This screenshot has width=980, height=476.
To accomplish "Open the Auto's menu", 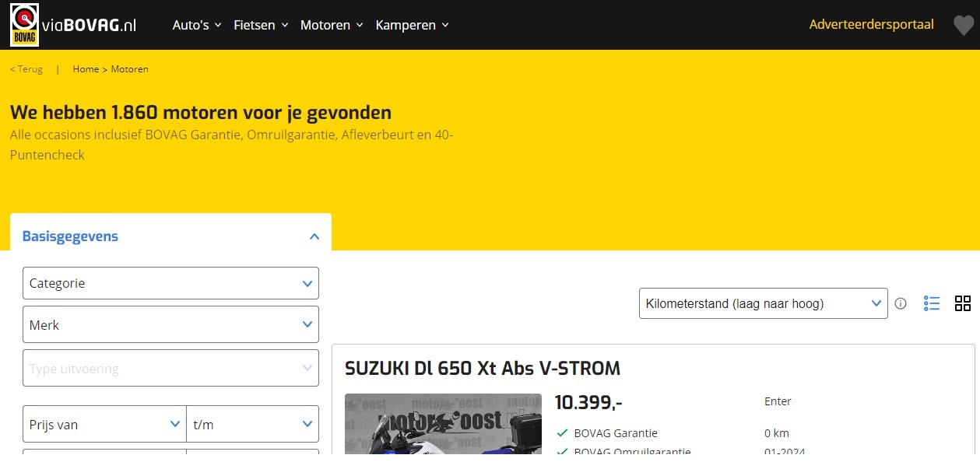I will coord(197,25).
